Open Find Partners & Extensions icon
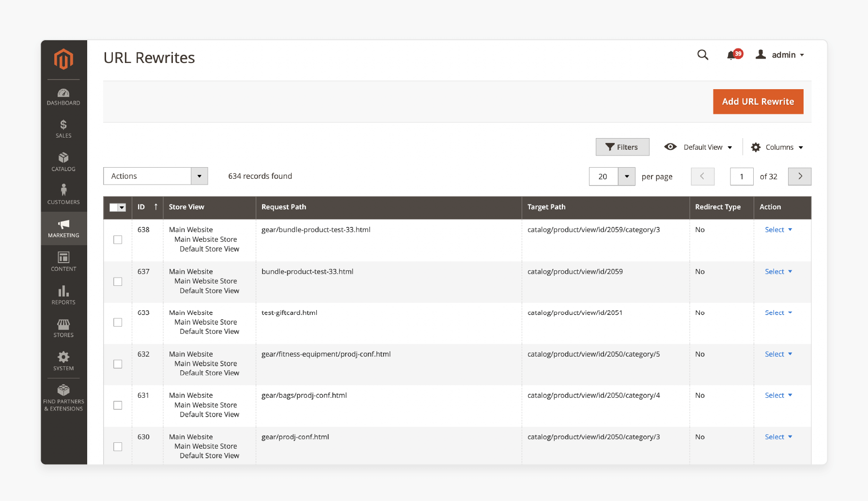This screenshot has height=501, width=868. [x=63, y=390]
